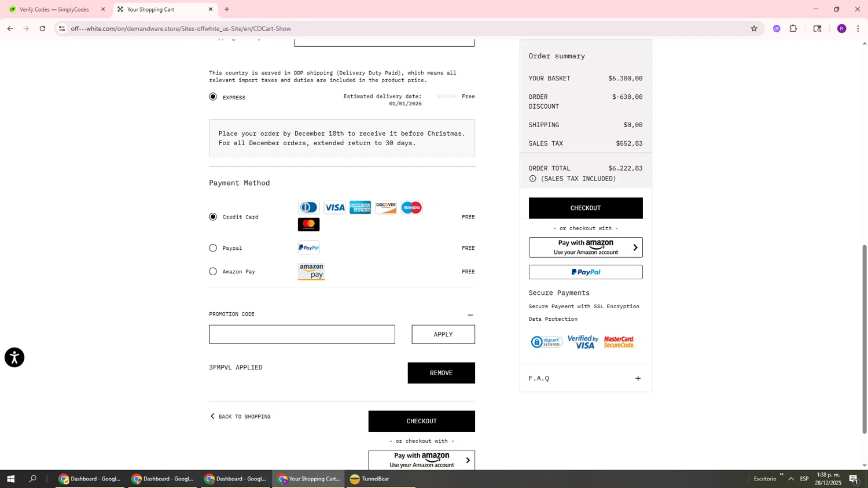Viewport: 868px width, 488px height.
Task: Bookmark this page with star icon
Action: click(754, 28)
